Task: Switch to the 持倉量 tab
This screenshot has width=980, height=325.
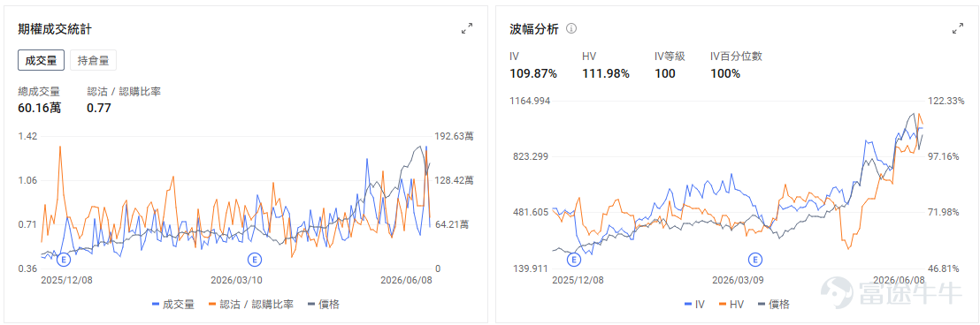Action: coord(93,61)
